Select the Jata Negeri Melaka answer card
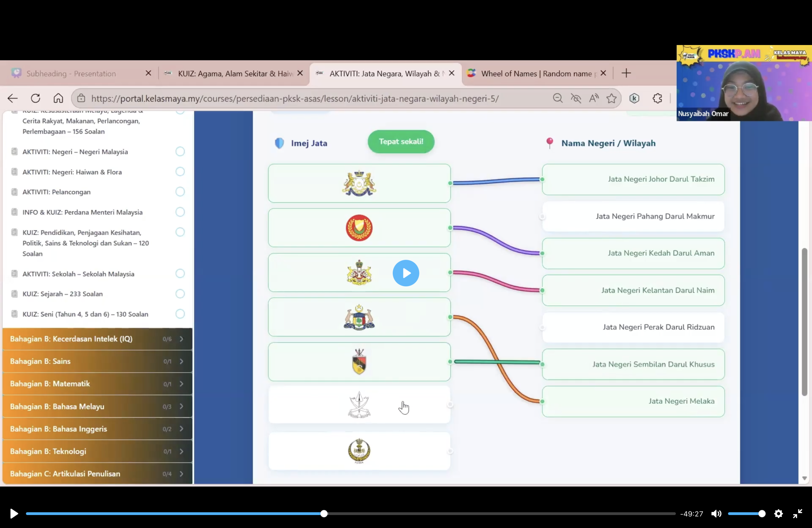Viewport: 812px width, 528px height. 633,401
